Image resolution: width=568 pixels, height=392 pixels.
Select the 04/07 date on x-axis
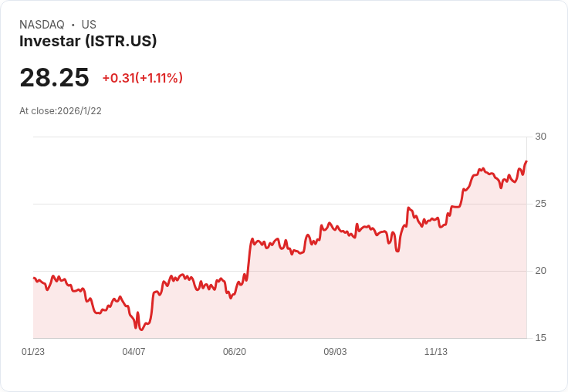click(x=134, y=352)
